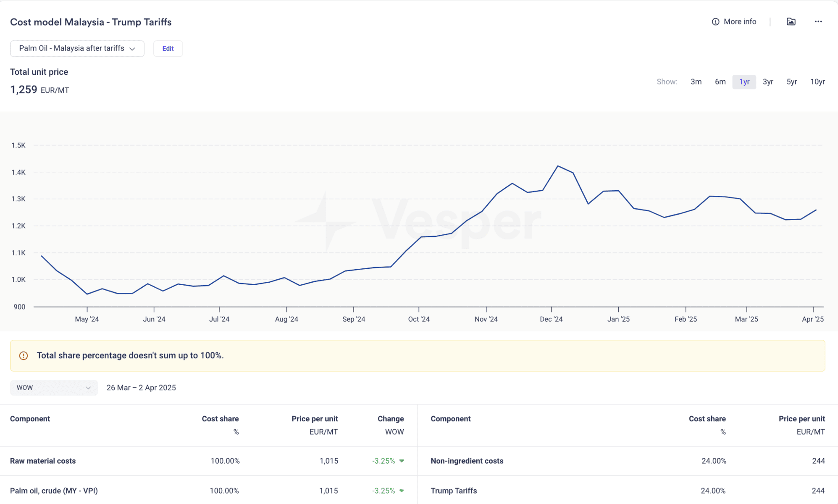The width and height of the screenshot is (838, 504).
Task: Expand the Palm Oil - Malaysia after tariffs dropdown
Action: (71, 49)
